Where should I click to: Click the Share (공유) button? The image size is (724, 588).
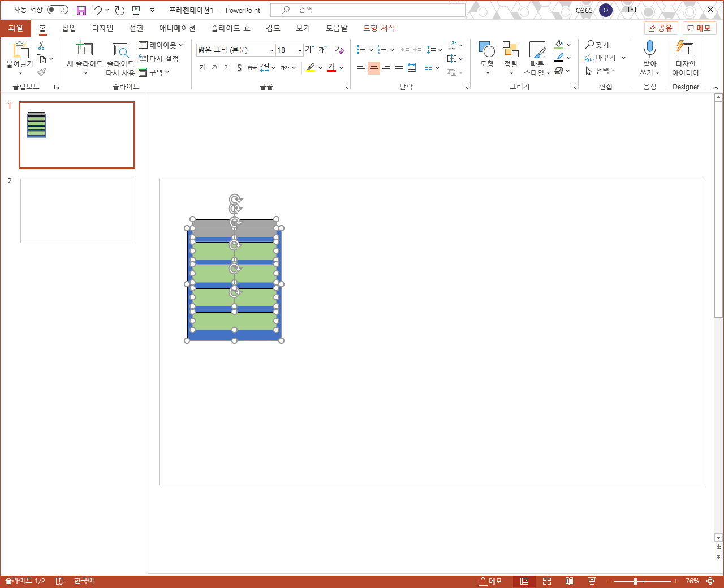[x=661, y=28]
